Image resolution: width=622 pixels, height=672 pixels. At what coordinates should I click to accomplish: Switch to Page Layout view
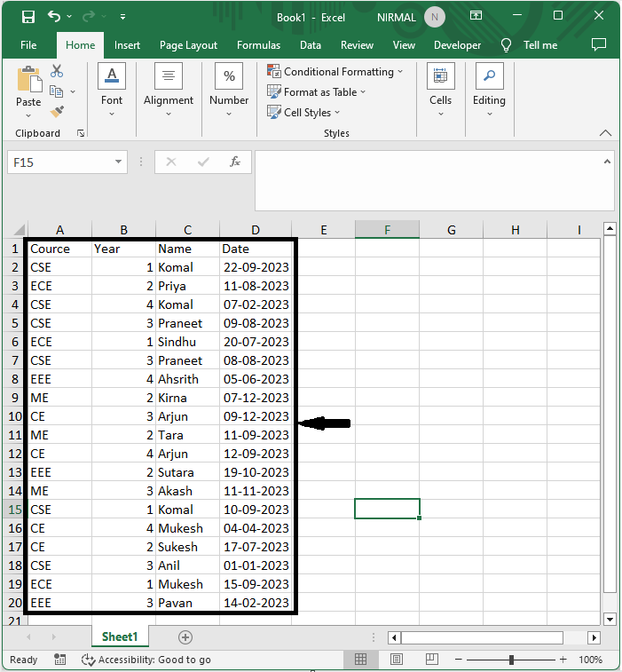tap(396, 660)
